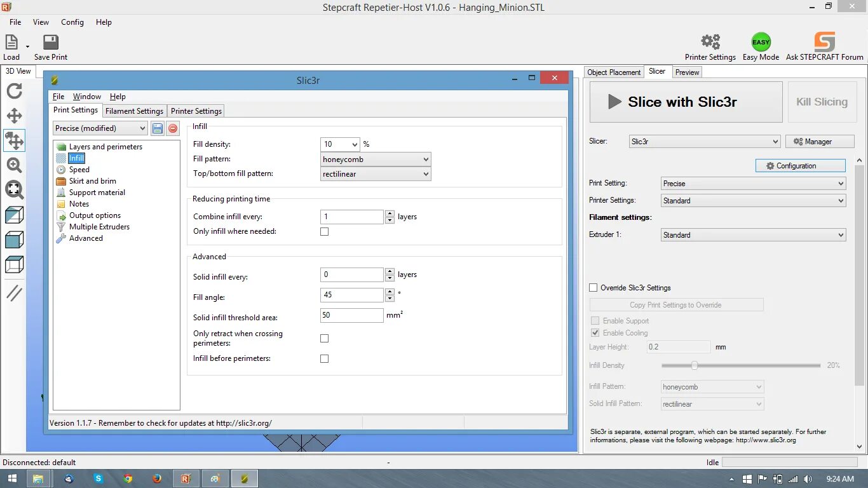
Task: Switch to the Filament Settings tab
Action: (135, 111)
